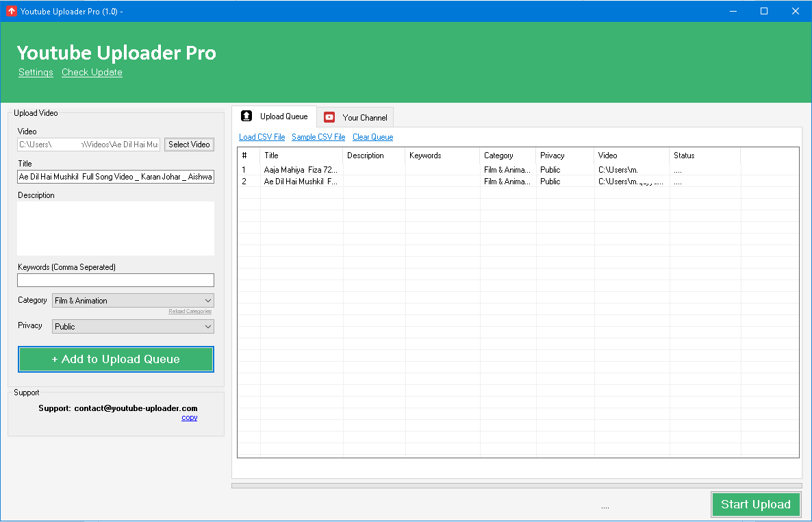Click the Select Video button
812x522 pixels.
(189, 145)
